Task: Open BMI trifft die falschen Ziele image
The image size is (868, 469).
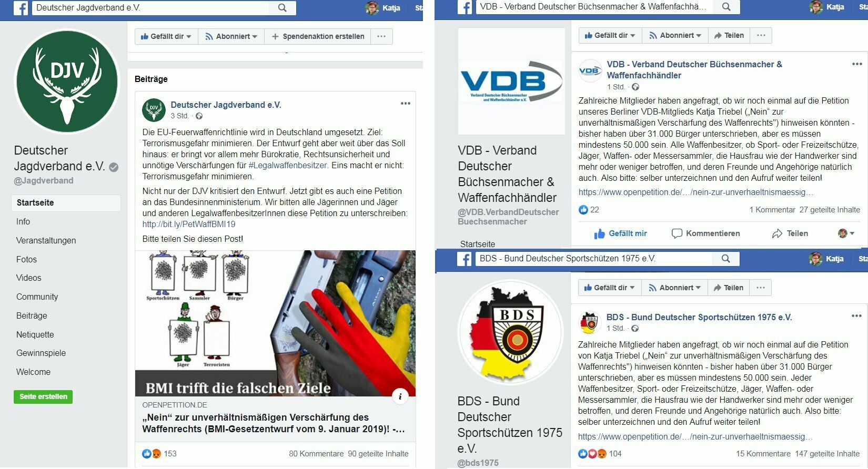Action: click(x=275, y=323)
